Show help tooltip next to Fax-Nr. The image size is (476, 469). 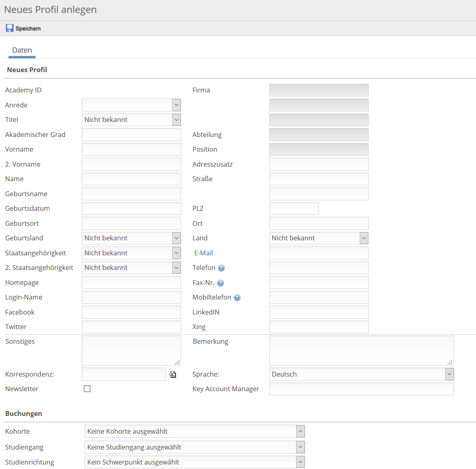(x=220, y=283)
